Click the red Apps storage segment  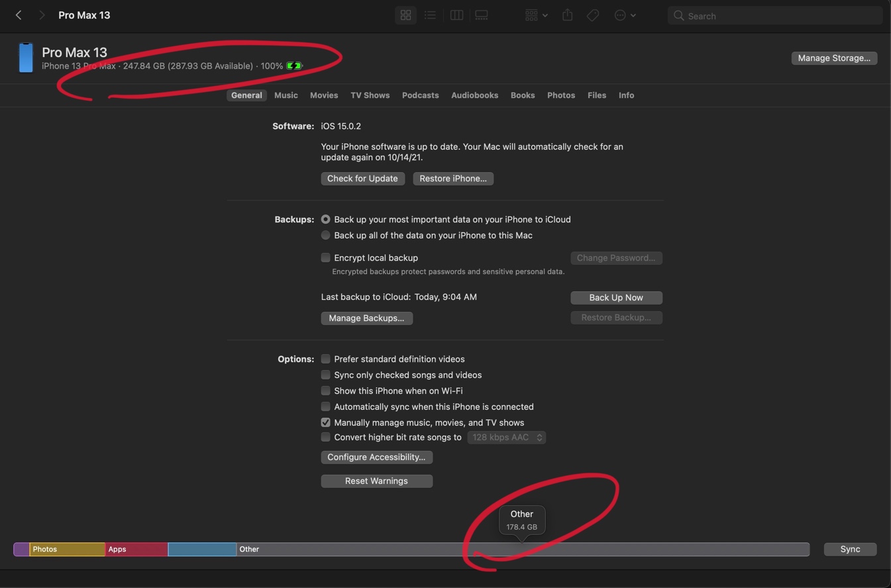pyautogui.click(x=136, y=550)
